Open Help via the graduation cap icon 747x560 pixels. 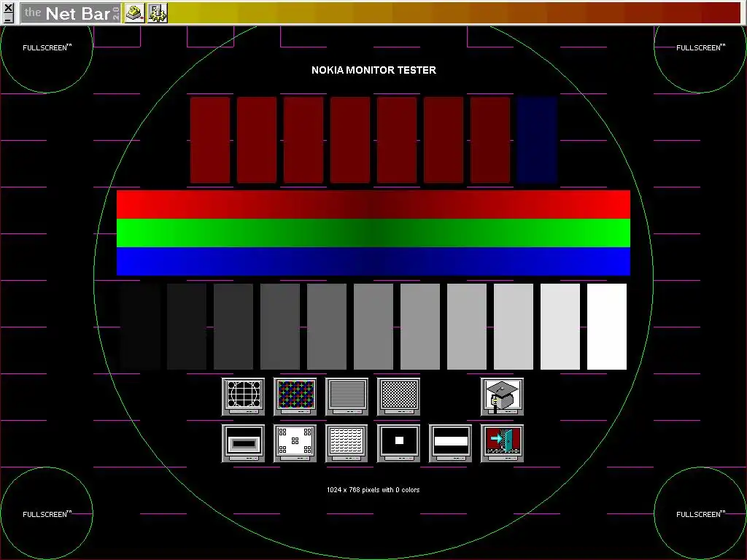tap(502, 396)
